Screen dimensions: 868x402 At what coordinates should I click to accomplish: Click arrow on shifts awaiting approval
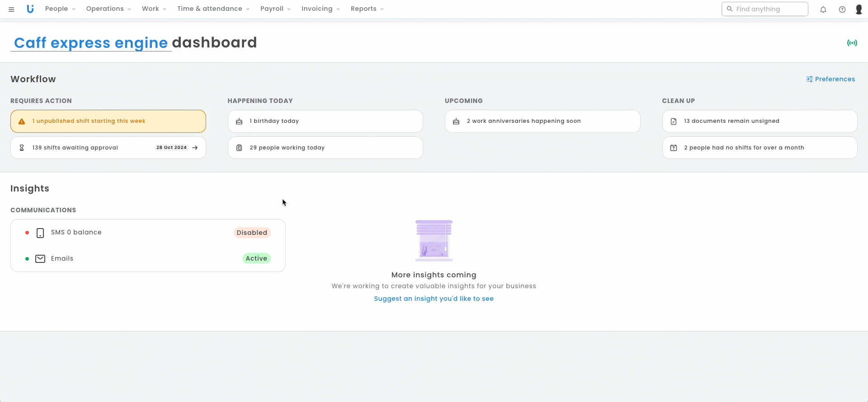[x=195, y=148]
